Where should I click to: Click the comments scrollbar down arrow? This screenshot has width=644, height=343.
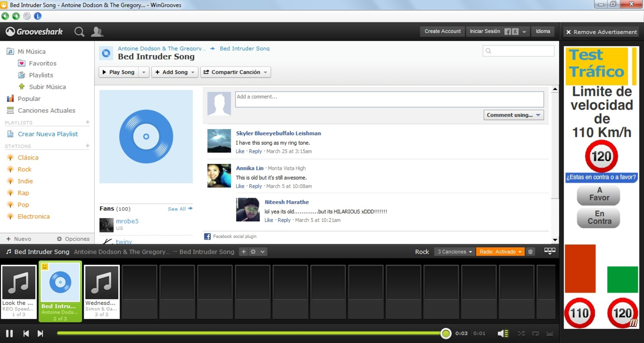point(555,240)
